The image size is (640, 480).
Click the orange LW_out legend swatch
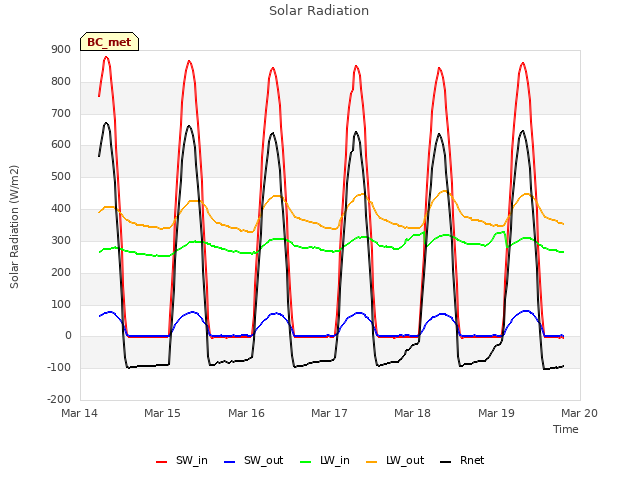[372, 462]
